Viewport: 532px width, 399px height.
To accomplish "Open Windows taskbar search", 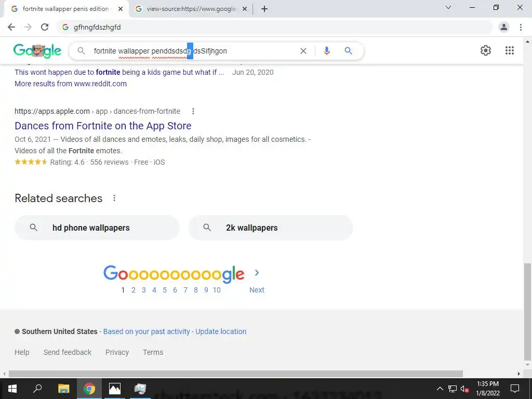I will click(x=37, y=389).
